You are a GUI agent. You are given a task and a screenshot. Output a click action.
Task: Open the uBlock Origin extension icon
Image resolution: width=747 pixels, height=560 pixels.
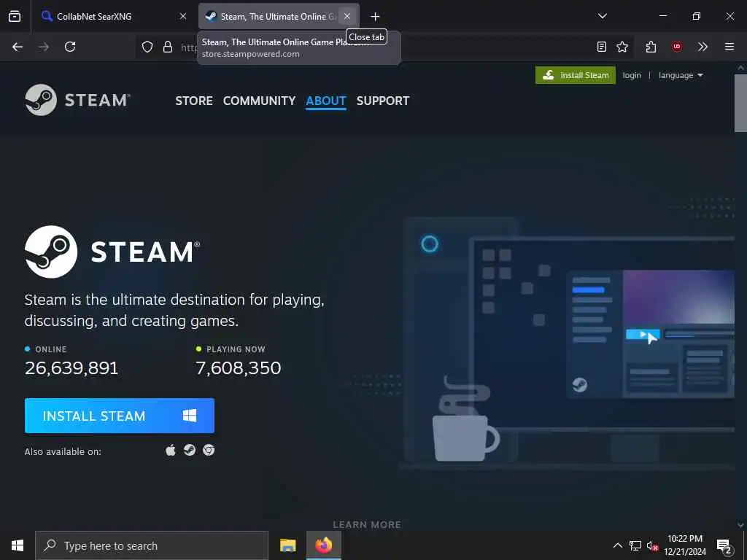coord(676,47)
